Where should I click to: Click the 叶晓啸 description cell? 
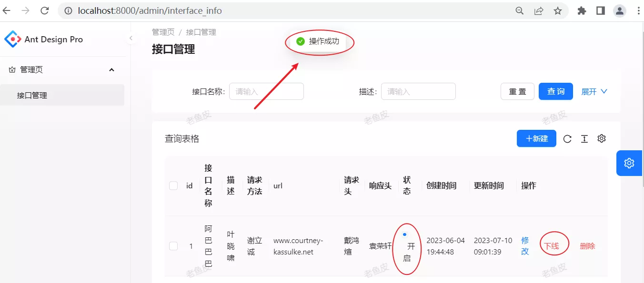click(231, 246)
